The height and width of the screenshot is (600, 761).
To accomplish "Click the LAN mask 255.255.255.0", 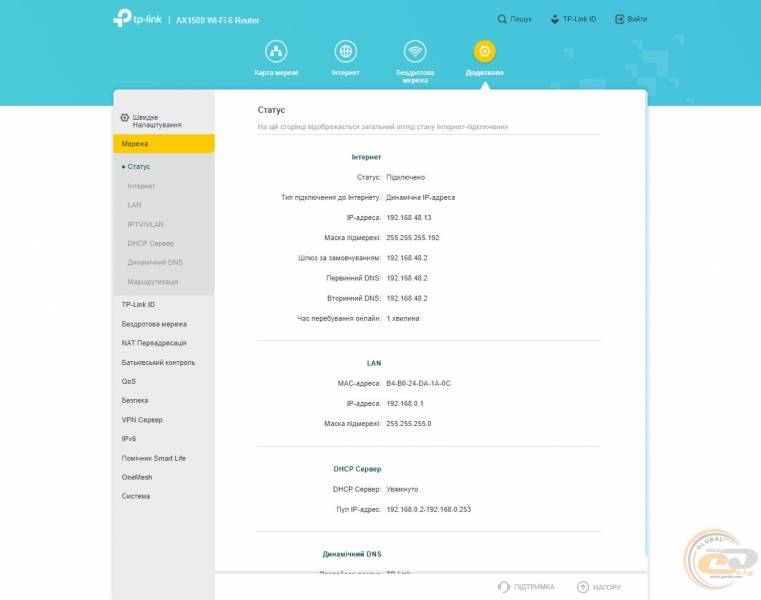I will 409,423.
